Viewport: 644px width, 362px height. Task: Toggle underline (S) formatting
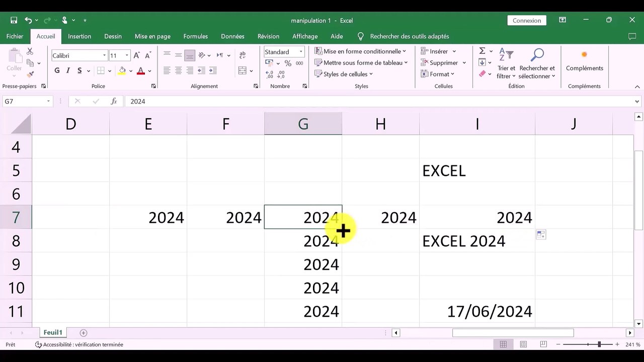coord(79,71)
